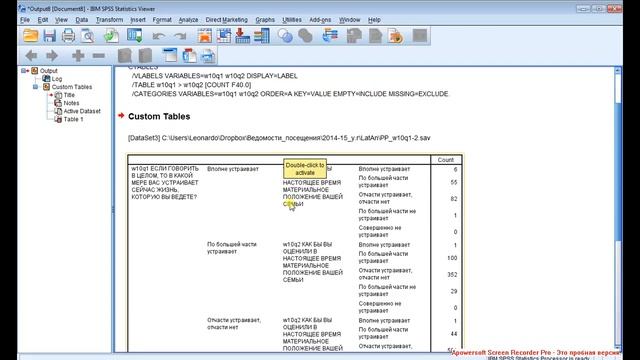Click the DataSet3 file path line
The height and width of the screenshot is (360, 640).
[279, 138]
